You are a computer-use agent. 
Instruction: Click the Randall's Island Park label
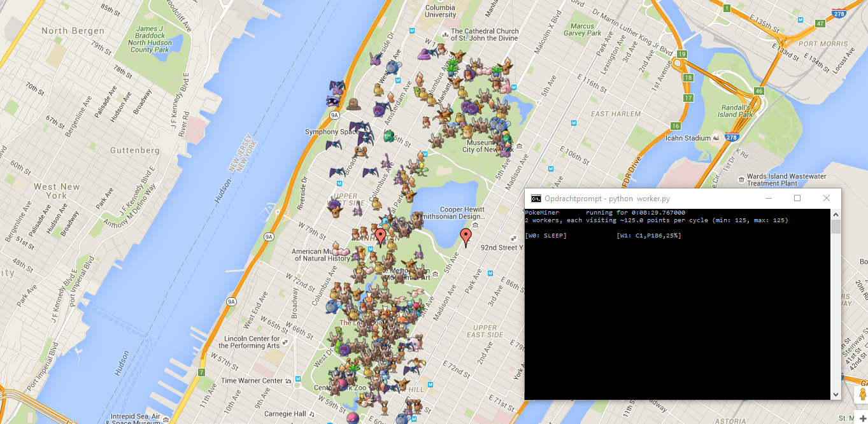tap(736, 111)
